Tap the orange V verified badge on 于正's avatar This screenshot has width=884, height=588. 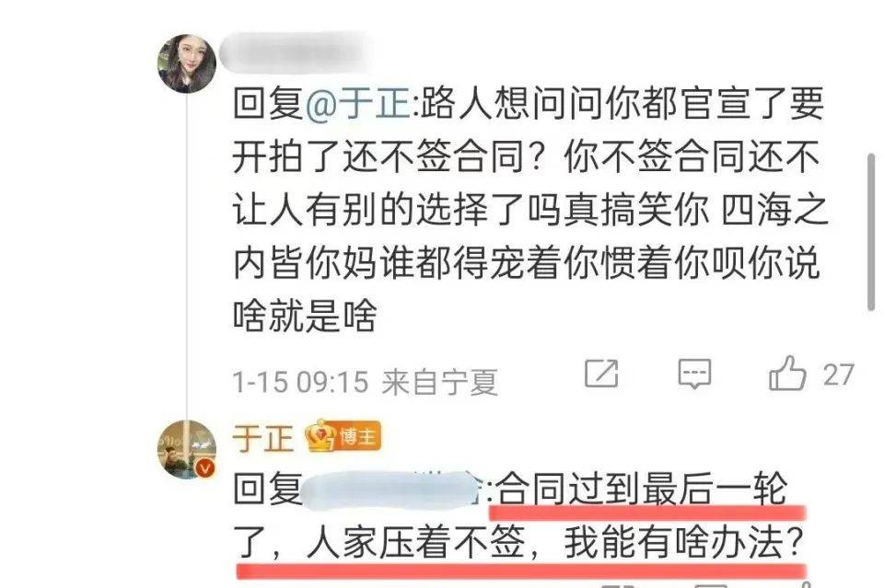coord(205,467)
